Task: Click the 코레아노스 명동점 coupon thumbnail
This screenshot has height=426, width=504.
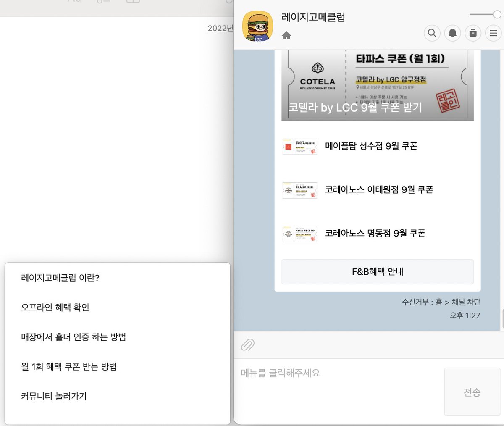Action: coord(300,234)
